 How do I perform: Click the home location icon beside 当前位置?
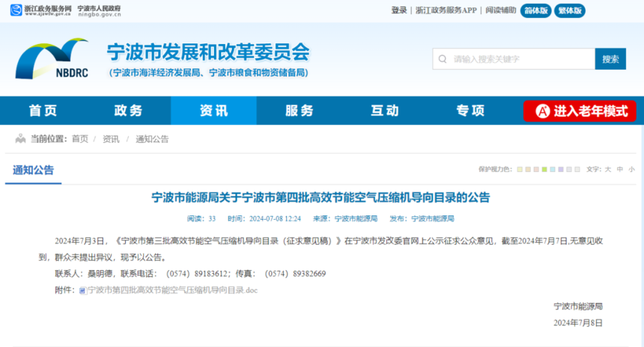click(x=20, y=138)
